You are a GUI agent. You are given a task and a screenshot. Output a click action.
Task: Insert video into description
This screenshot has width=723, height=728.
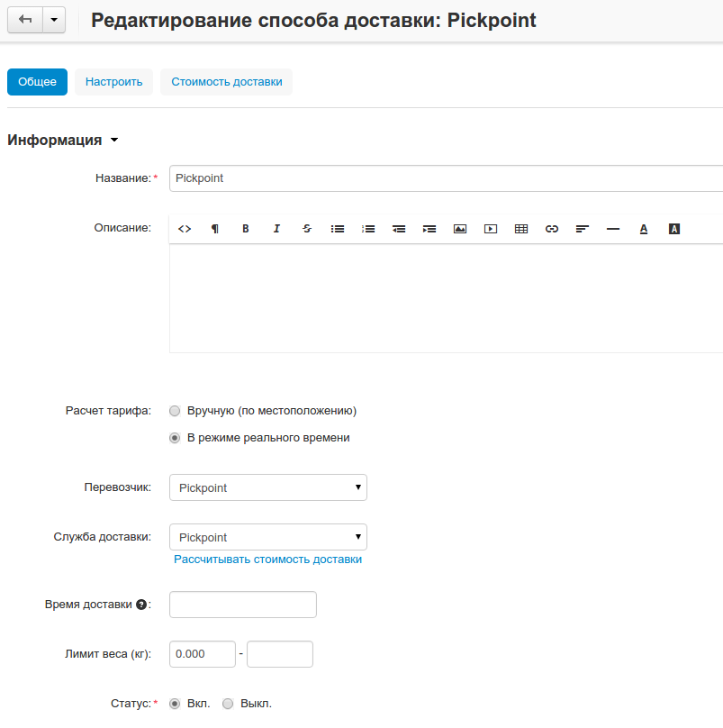point(491,229)
